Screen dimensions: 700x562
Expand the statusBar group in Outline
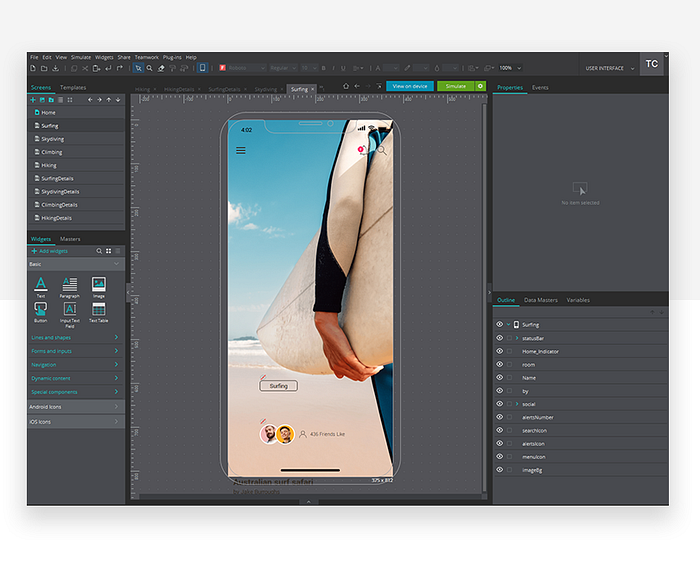[517, 338]
